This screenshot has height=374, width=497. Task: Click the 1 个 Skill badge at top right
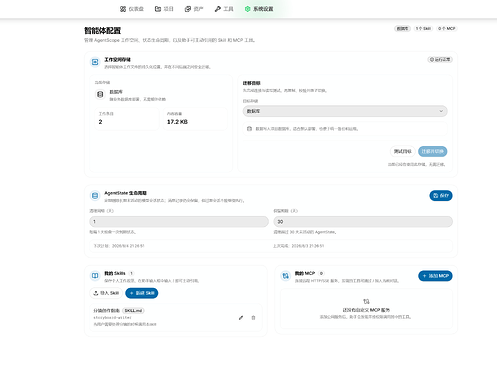423,29
